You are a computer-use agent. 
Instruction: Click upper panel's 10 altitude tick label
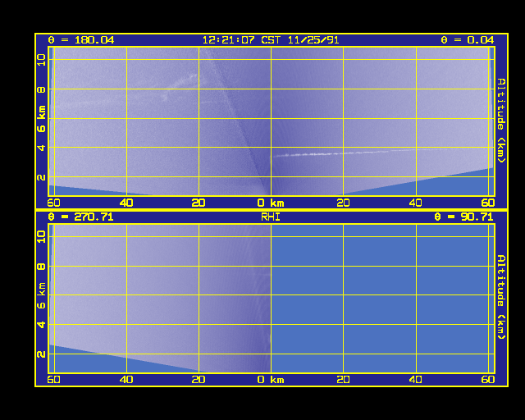click(41, 60)
